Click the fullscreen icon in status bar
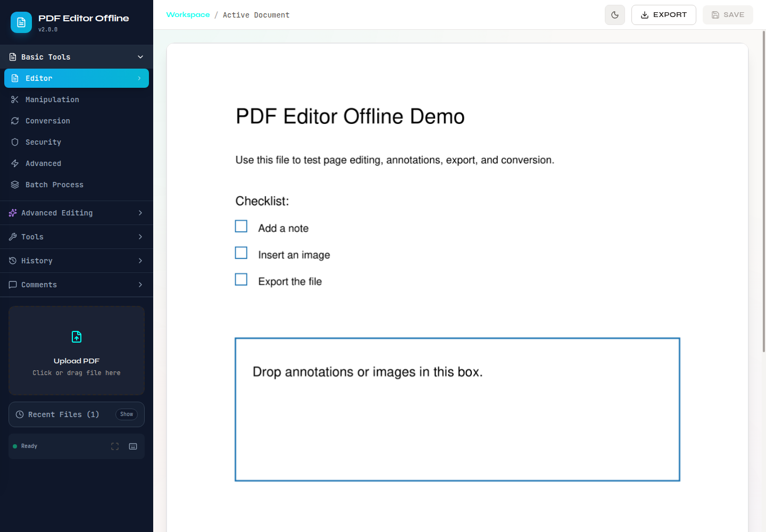 click(115, 446)
